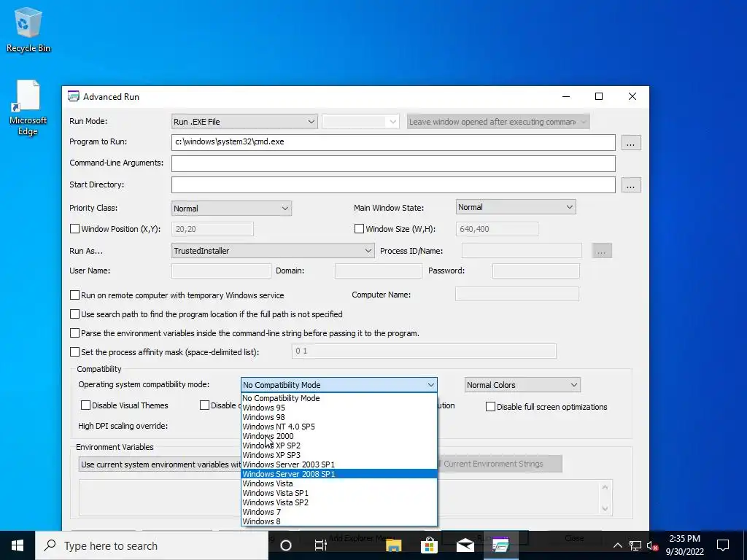The image size is (747, 560).
Task: Enable Set the process affinity mask
Action: (75, 352)
